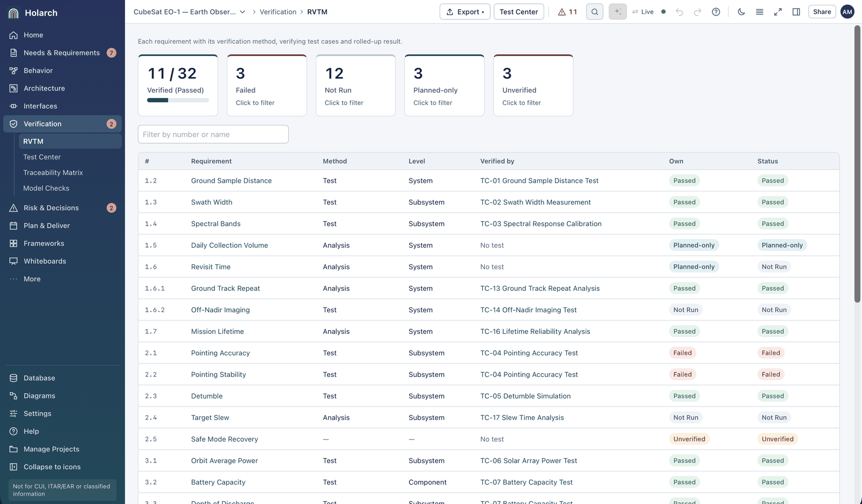The height and width of the screenshot is (504, 862).
Task: Select requirement Safe Mode Recovery
Action: pyautogui.click(x=225, y=439)
